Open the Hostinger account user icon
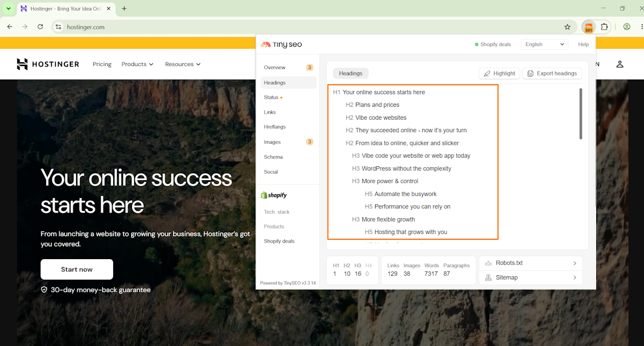The height and width of the screenshot is (346, 644). (x=620, y=64)
